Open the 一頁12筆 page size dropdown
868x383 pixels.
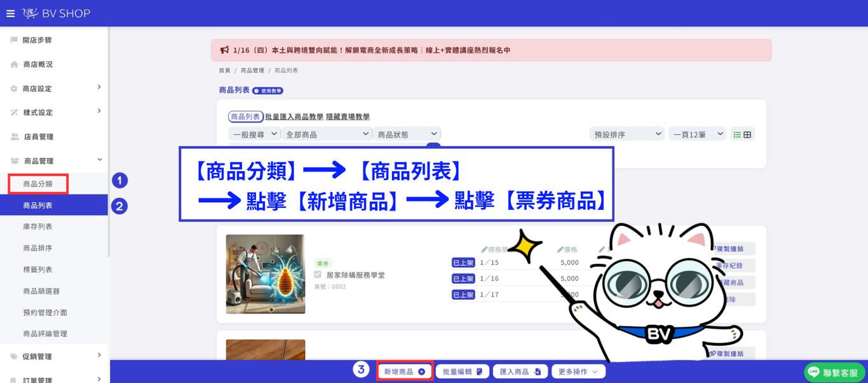[x=697, y=134]
